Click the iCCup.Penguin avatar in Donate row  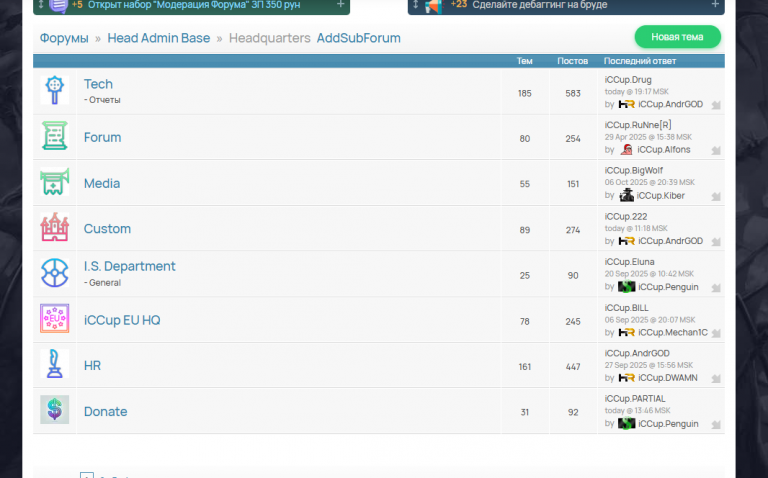click(626, 424)
